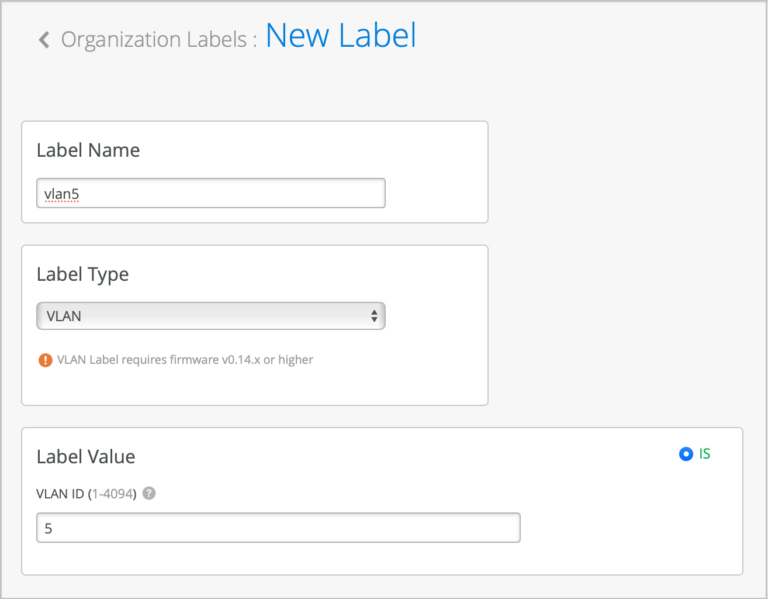768x599 pixels.
Task: Click the New Label page title
Action: coord(340,36)
